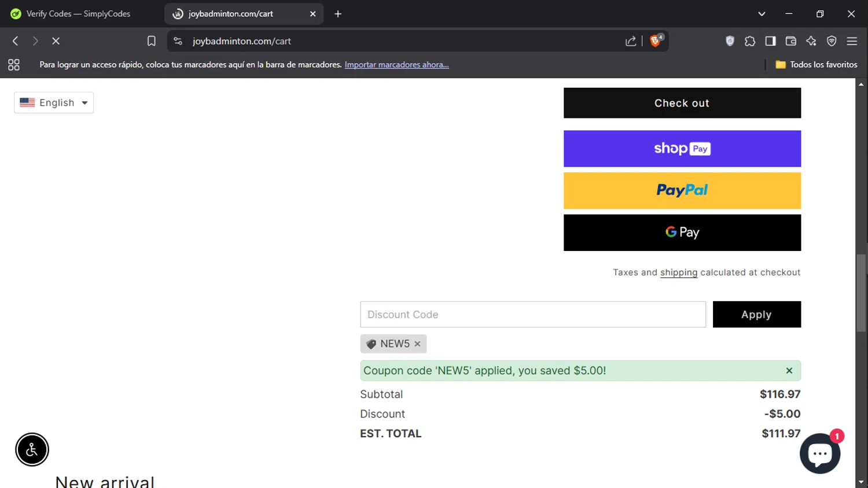This screenshot has height=488, width=868.
Task: Focus the Discount Code field
Action: pyautogui.click(x=533, y=315)
